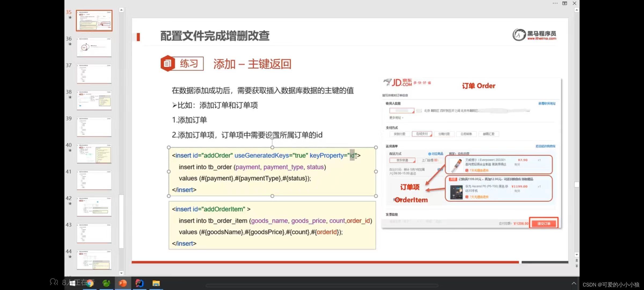Click thumbnail pane scroll down arrow
Viewport: 644px width, 290px height.
(121, 273)
